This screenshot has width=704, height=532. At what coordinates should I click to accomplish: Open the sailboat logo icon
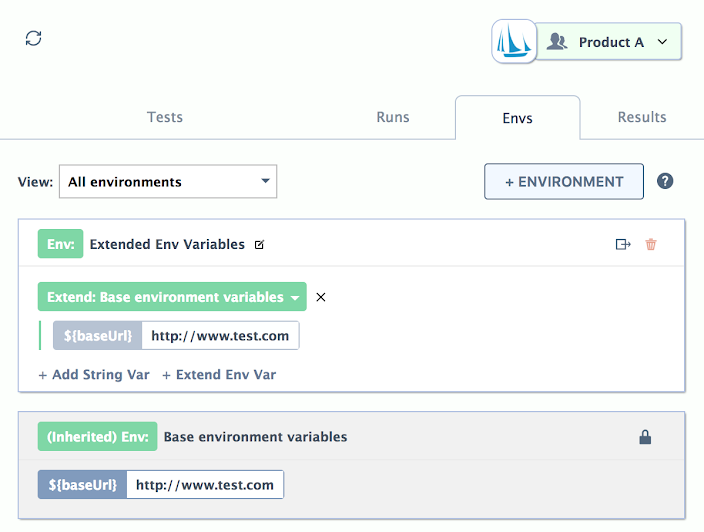click(x=514, y=41)
